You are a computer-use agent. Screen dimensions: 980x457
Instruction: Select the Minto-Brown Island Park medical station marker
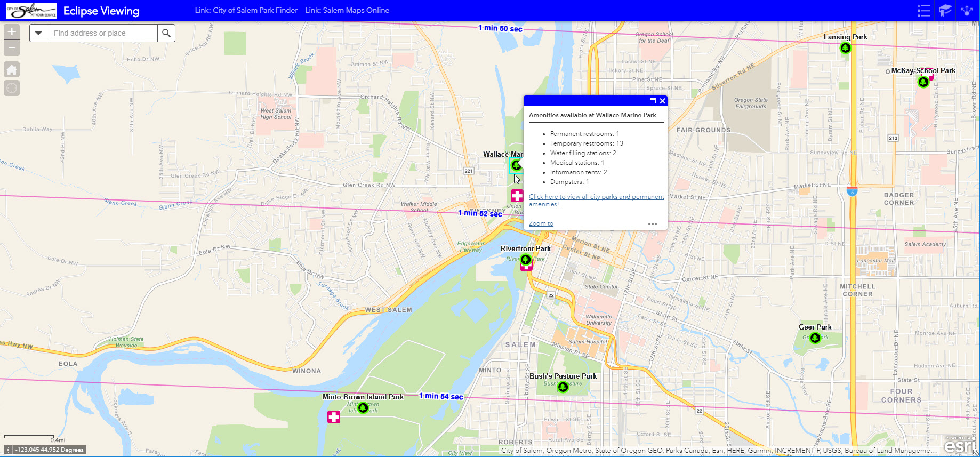334,417
